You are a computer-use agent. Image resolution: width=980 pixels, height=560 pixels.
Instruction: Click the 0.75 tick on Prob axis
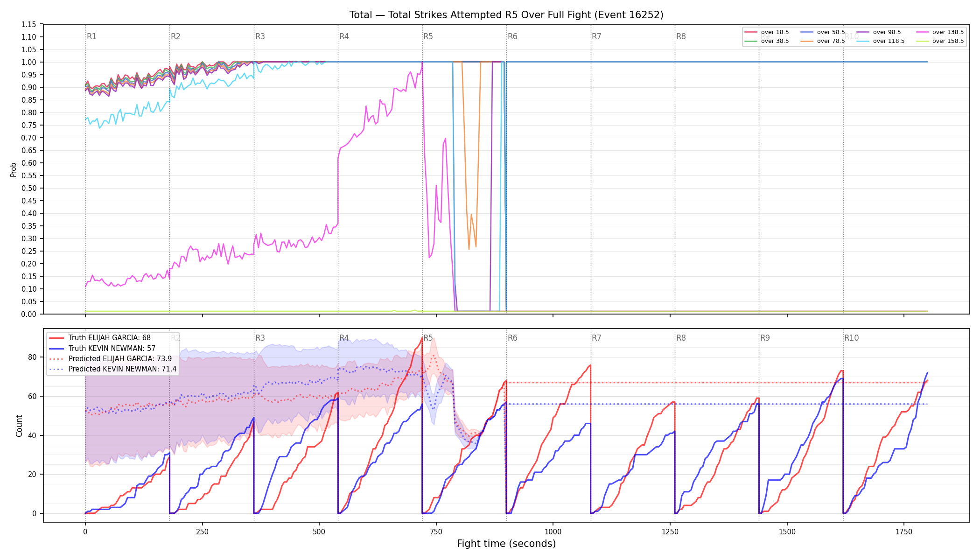29,125
